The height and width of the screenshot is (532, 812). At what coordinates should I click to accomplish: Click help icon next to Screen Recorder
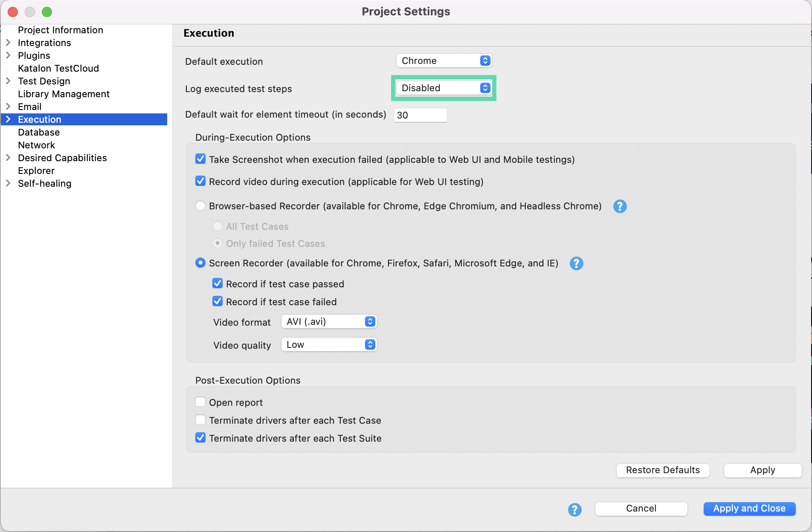(x=576, y=263)
